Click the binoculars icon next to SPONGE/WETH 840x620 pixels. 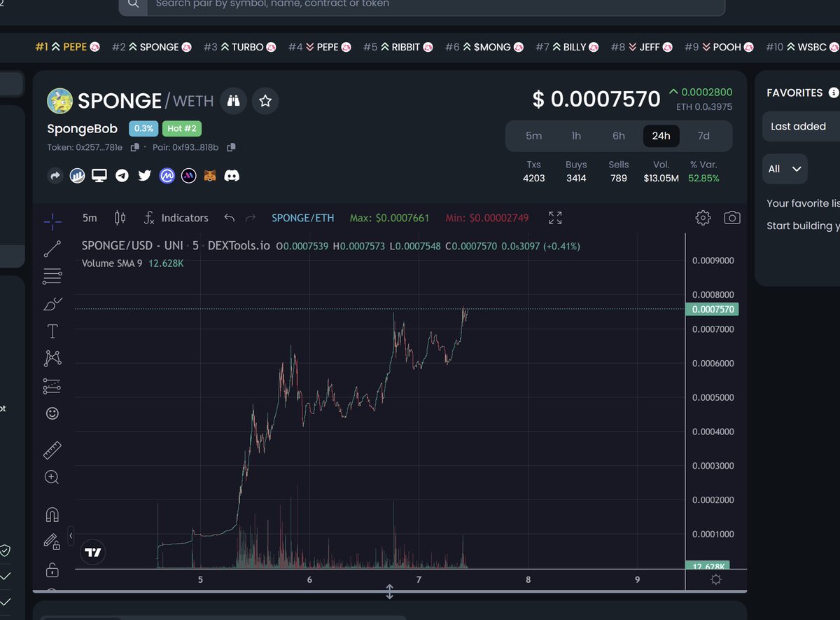click(x=233, y=102)
